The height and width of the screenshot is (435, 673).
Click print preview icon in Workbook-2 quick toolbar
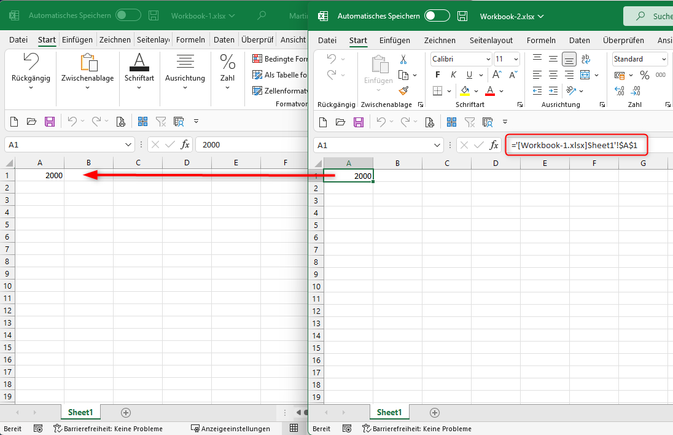(429, 122)
